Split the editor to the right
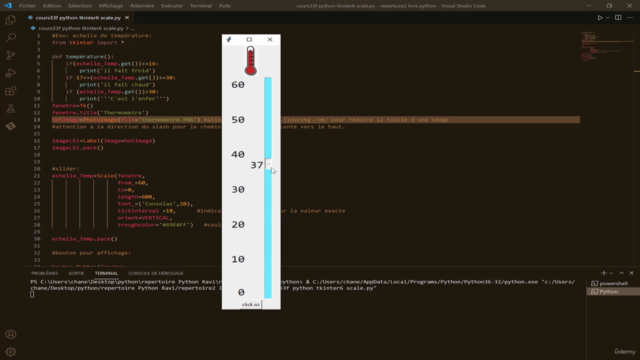This screenshot has height=360, width=640. coord(618,18)
